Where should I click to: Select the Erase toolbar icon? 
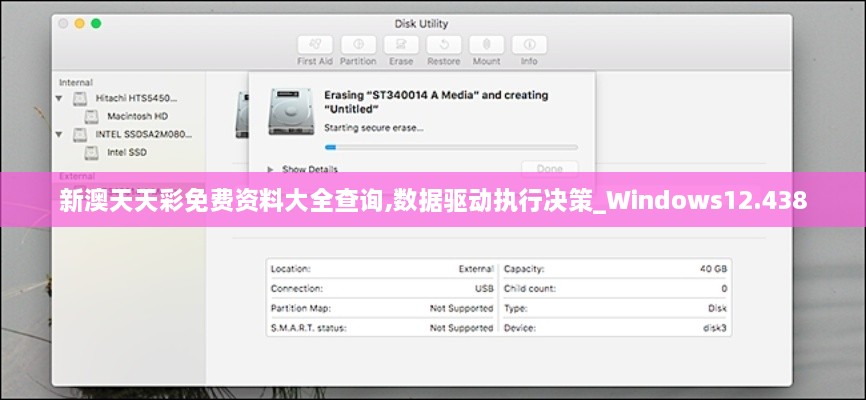[401, 45]
